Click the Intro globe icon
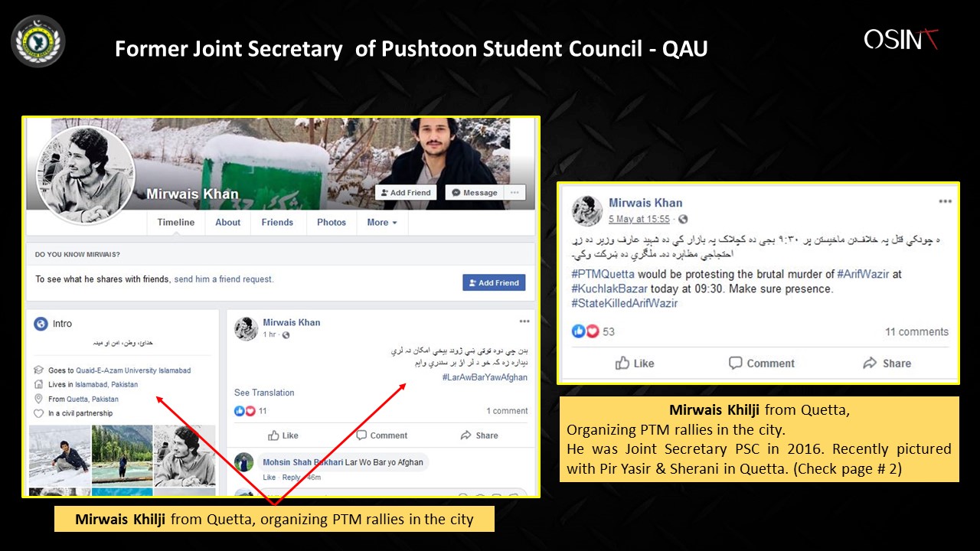 click(x=41, y=324)
